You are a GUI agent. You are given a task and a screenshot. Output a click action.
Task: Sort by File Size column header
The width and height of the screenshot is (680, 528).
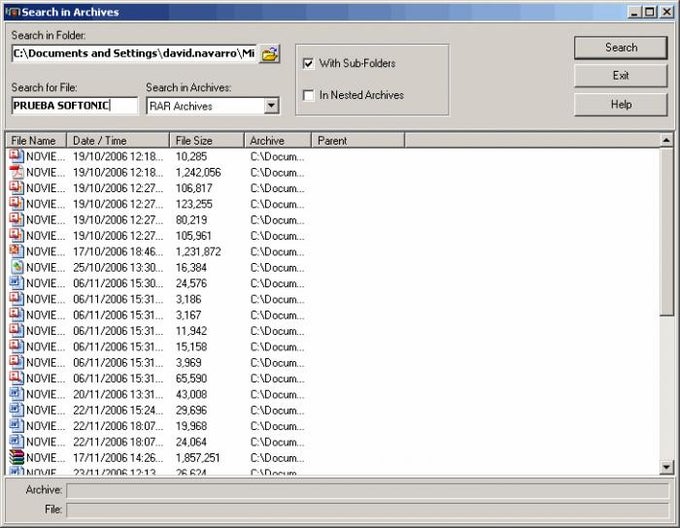pyautogui.click(x=207, y=140)
